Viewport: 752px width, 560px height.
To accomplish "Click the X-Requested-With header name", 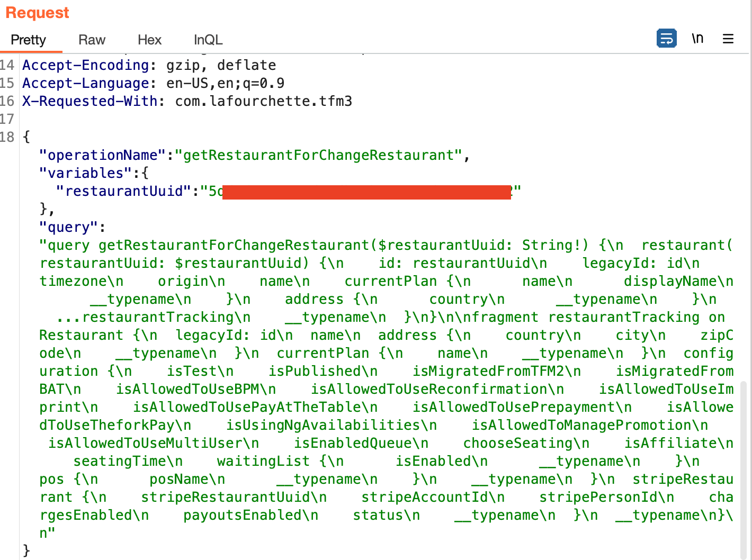I will [89, 102].
